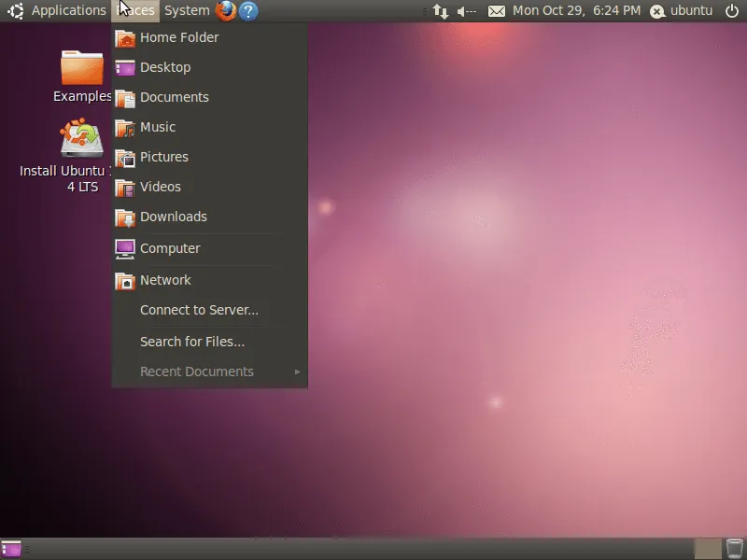This screenshot has height=560, width=747.
Task: Open Pictures from the Places menu
Action: tap(209, 157)
